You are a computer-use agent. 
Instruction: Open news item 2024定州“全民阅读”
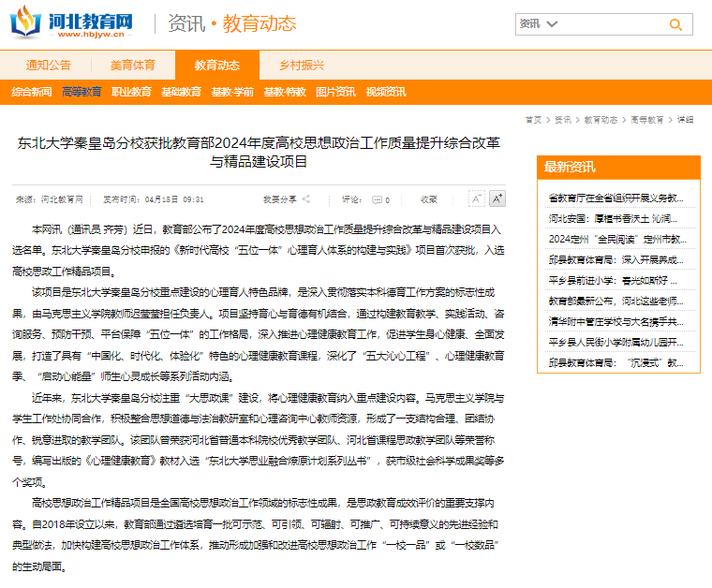(617, 239)
